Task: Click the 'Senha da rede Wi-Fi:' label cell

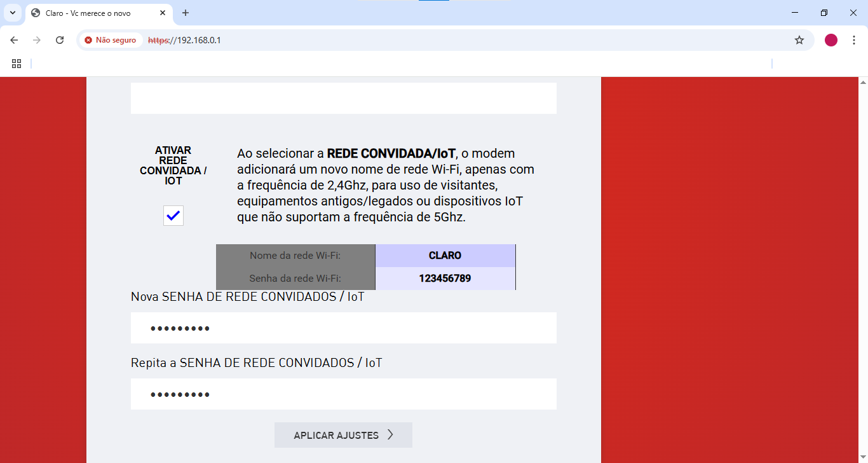Action: [295, 279]
